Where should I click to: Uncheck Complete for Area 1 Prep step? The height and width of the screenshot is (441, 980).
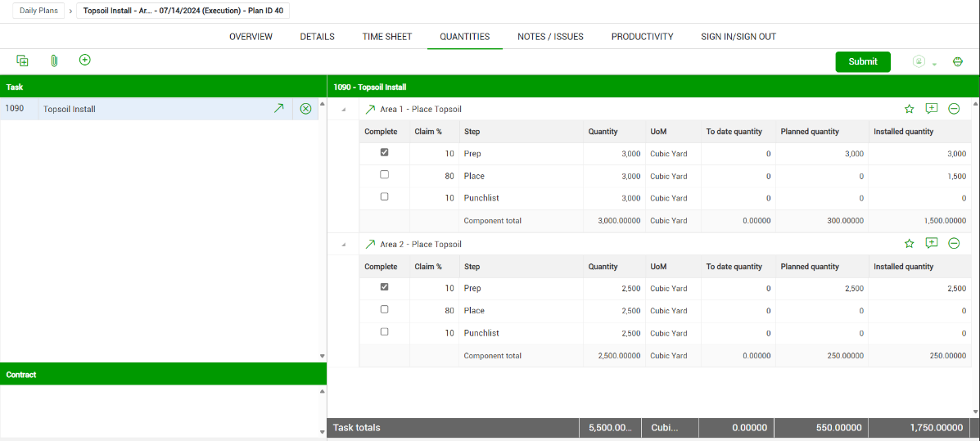385,153
